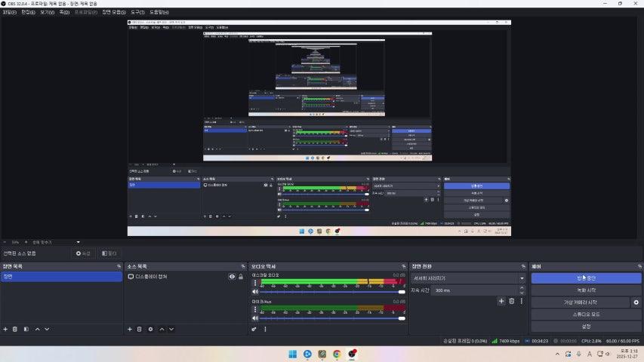Add a scene transition with the plus icon
644x362 pixels.
pyautogui.click(x=501, y=301)
